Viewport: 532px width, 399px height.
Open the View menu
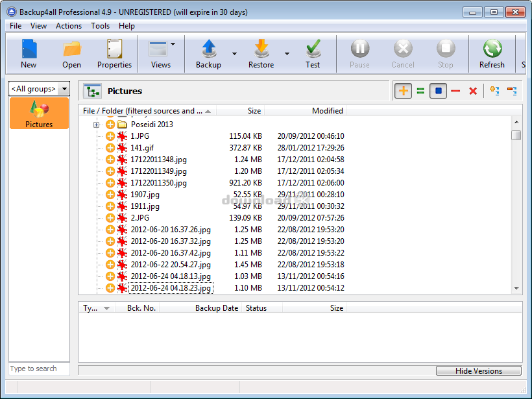click(38, 26)
